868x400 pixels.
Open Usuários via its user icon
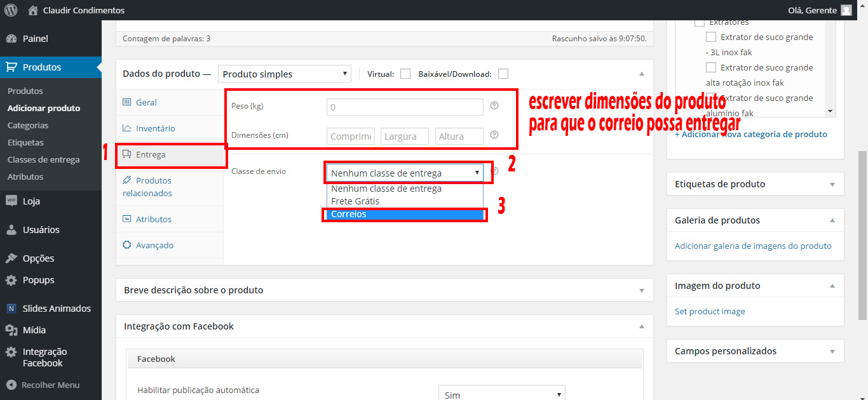tap(11, 230)
